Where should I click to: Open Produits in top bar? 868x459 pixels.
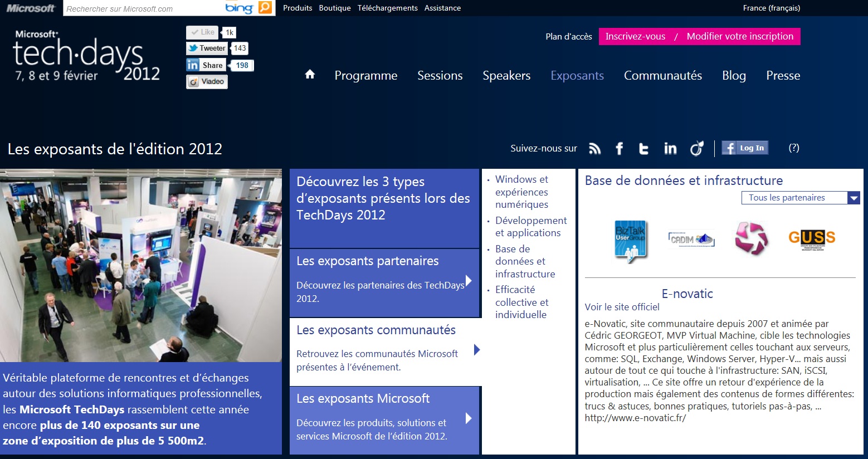point(298,8)
